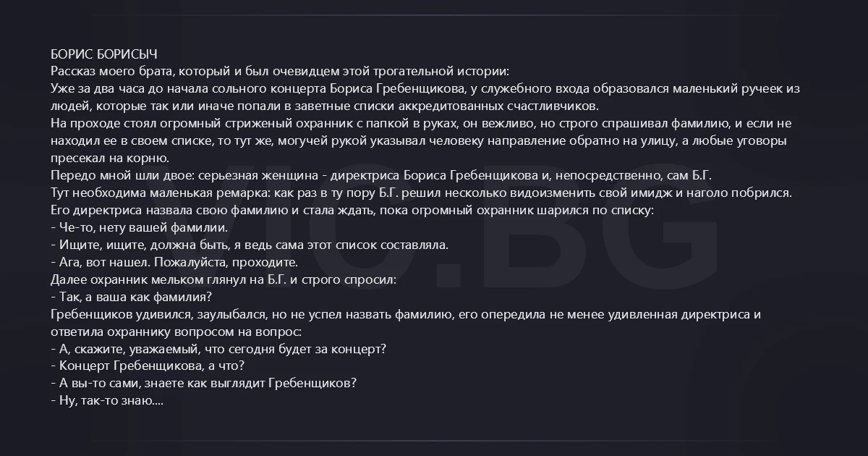Click the line starting "Тут необходима маленькая ремарка"

point(422,193)
